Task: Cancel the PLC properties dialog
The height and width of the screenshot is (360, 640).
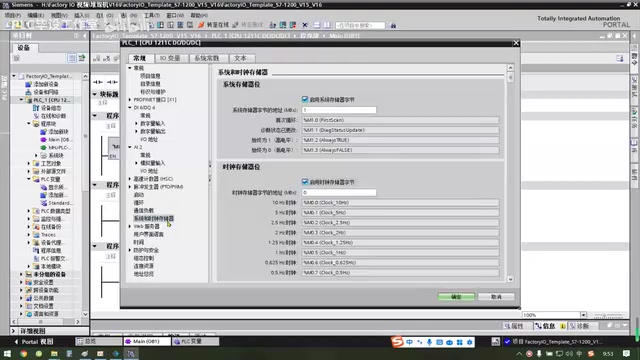Action: [x=496, y=297]
